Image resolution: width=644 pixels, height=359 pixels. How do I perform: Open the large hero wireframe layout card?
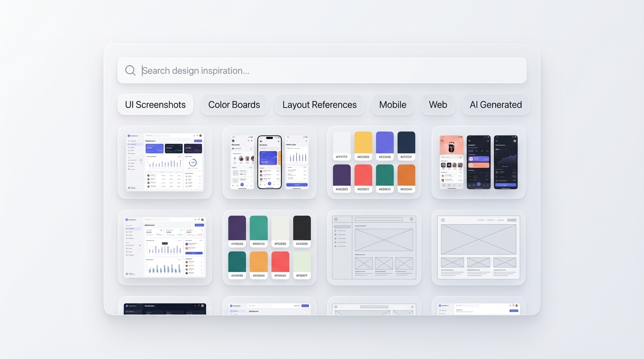[x=478, y=247]
